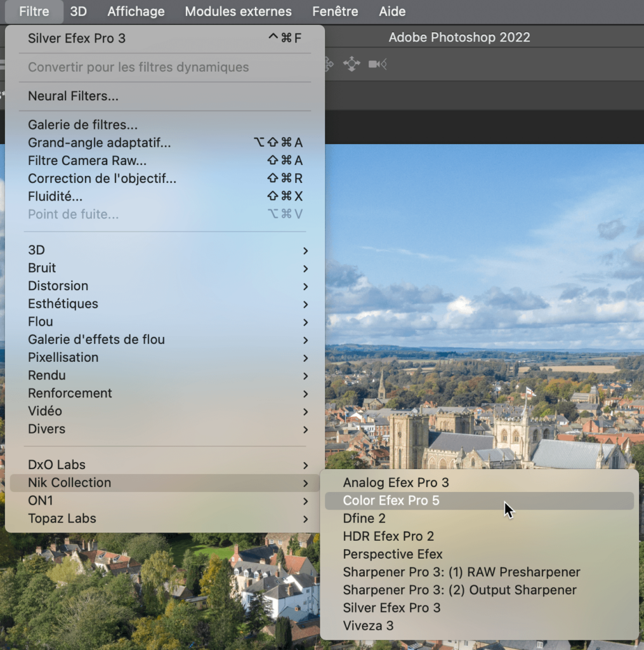Open the 3D menu in menu bar
644x650 pixels.
(78, 11)
